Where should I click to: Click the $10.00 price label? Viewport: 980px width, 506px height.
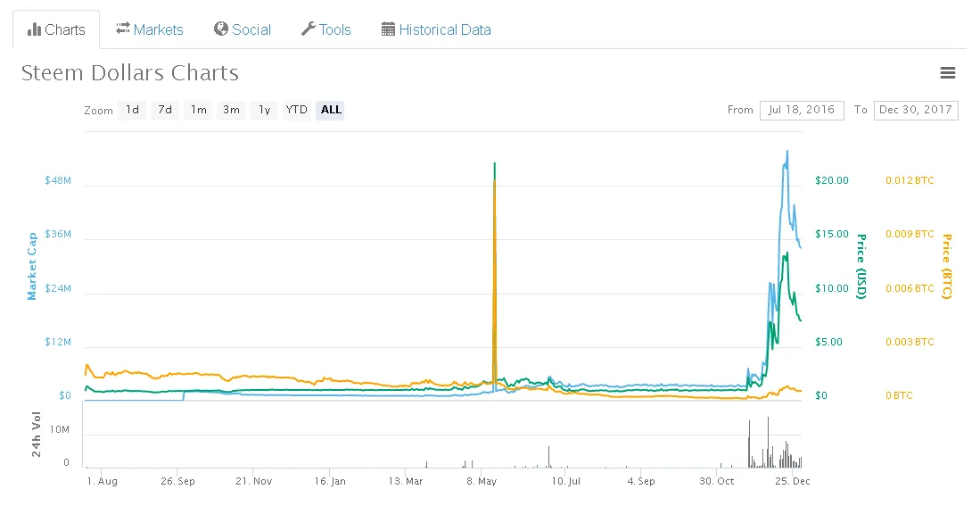tap(832, 288)
